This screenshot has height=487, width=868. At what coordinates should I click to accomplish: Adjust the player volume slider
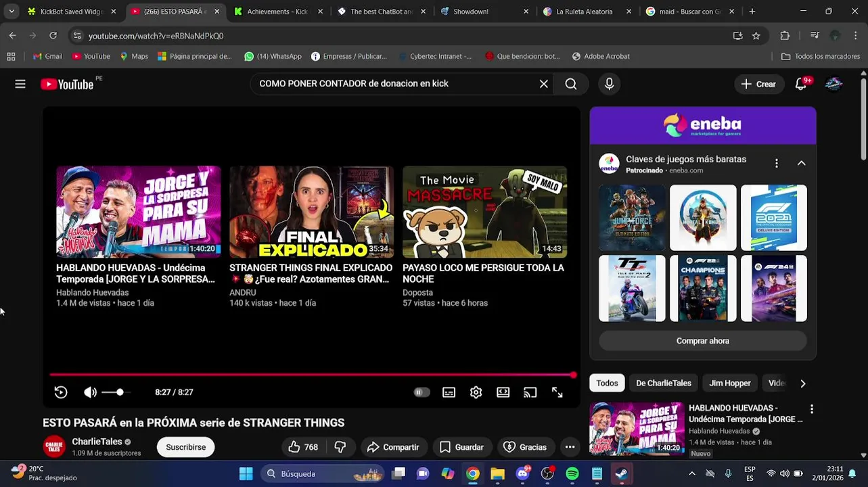(116, 392)
